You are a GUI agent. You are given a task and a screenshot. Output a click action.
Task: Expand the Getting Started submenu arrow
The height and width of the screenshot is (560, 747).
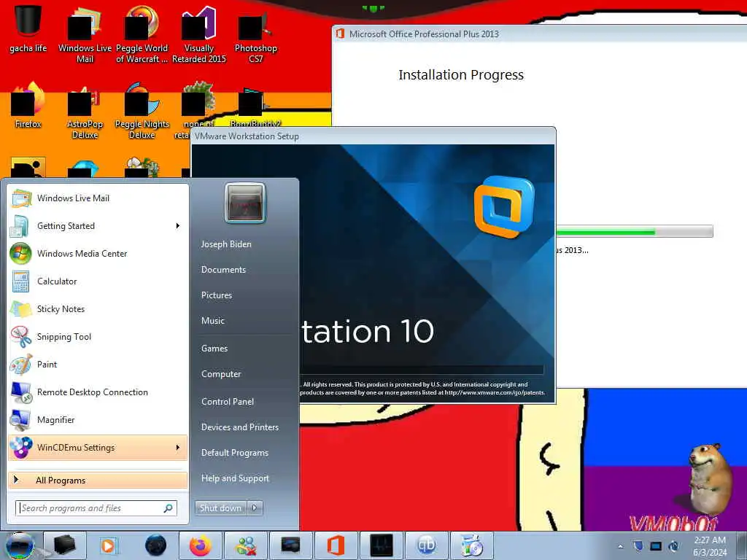[178, 226]
